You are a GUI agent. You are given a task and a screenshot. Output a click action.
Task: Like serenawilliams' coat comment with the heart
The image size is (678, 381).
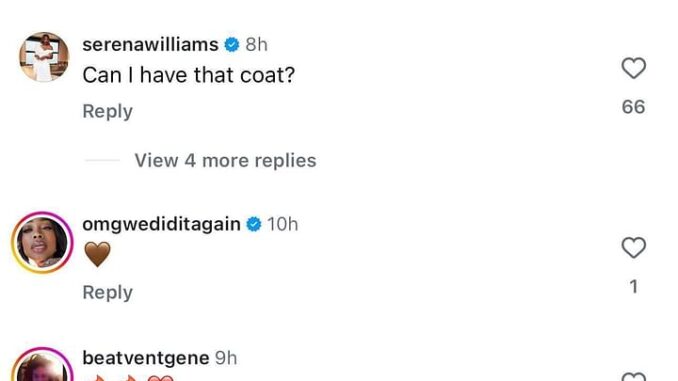(x=633, y=68)
